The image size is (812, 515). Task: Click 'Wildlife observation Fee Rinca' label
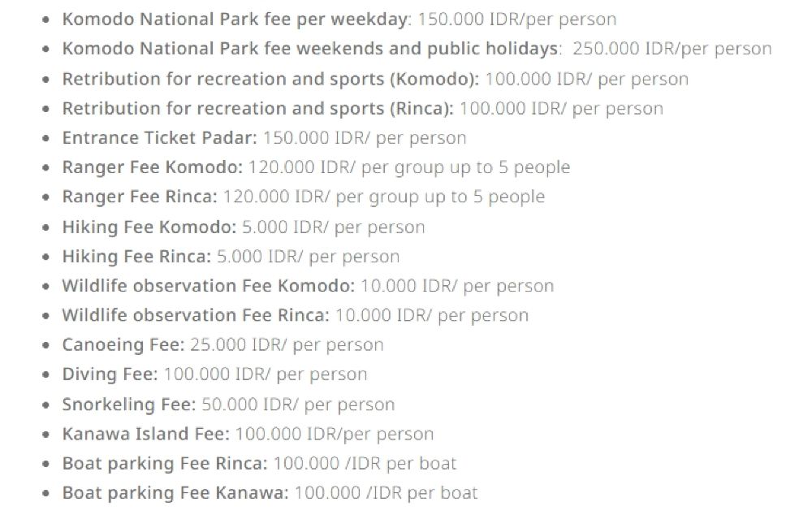point(196,315)
